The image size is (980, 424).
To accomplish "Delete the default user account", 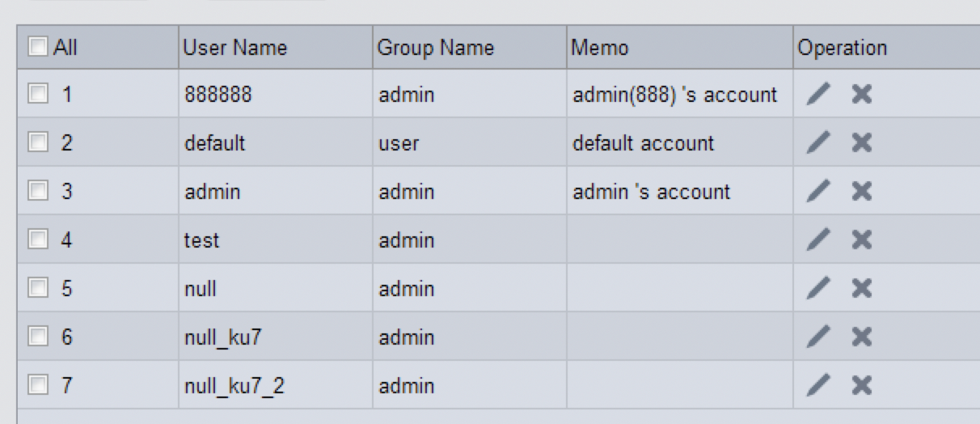I will pos(862,143).
